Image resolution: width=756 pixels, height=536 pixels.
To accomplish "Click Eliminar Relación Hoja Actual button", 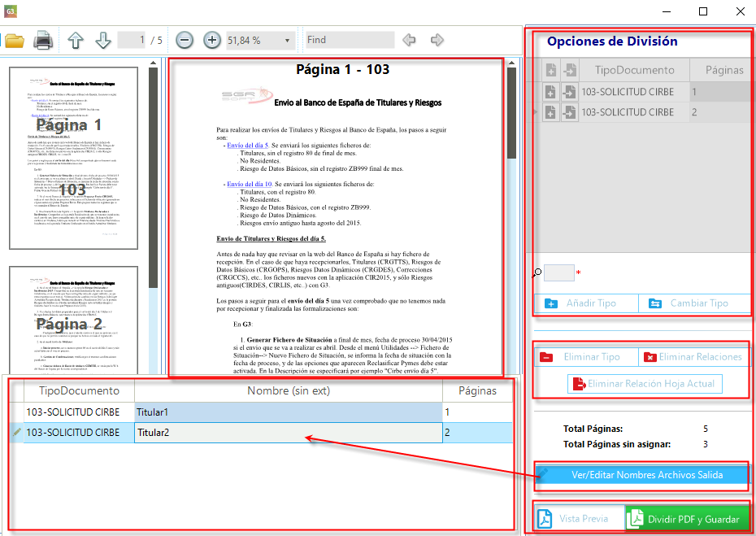I will [x=645, y=384].
